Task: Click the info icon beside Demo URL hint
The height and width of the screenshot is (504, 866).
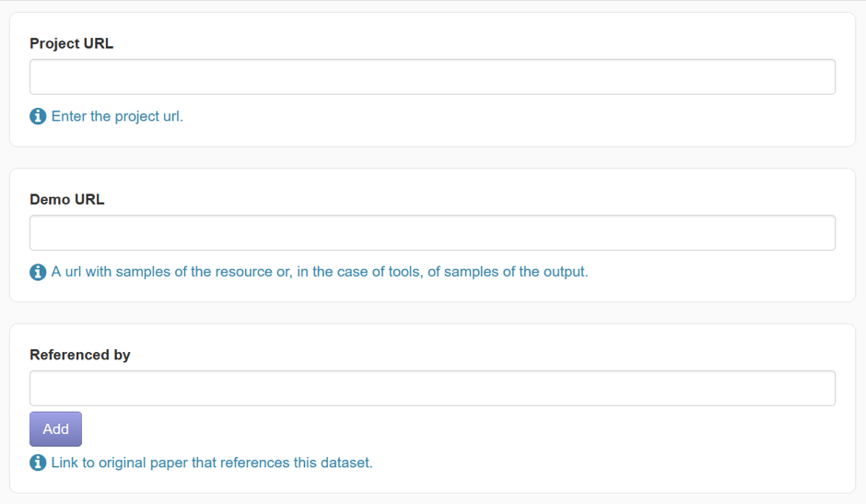Action: pyautogui.click(x=38, y=272)
